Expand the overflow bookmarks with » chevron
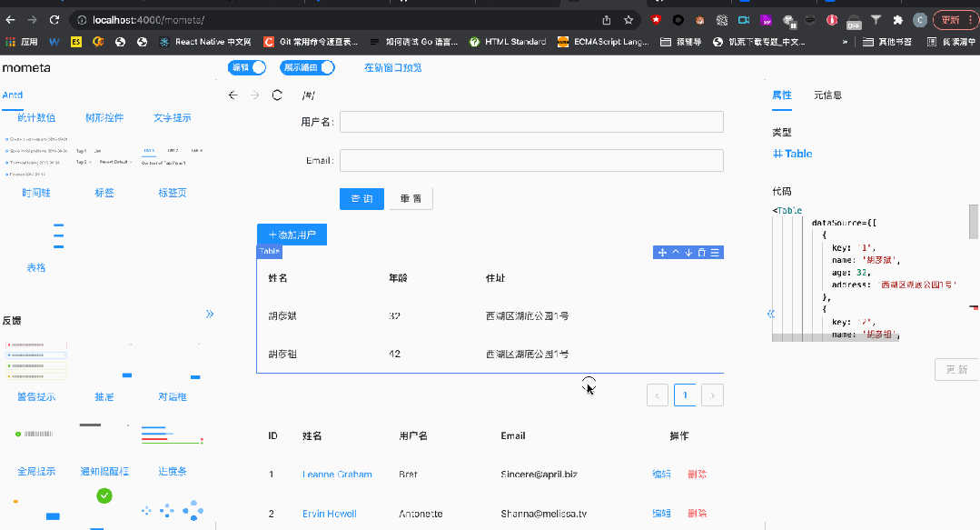 point(844,41)
